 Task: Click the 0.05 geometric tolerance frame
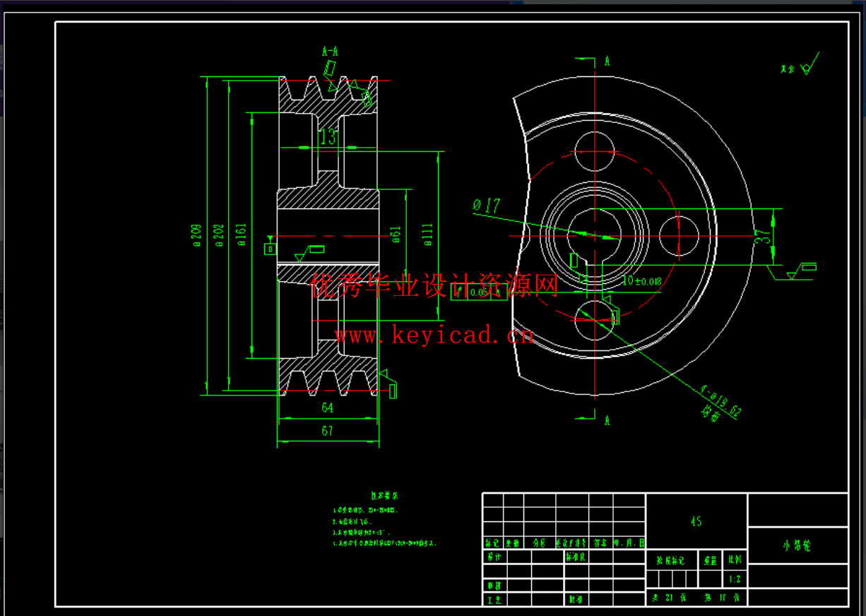(x=478, y=292)
